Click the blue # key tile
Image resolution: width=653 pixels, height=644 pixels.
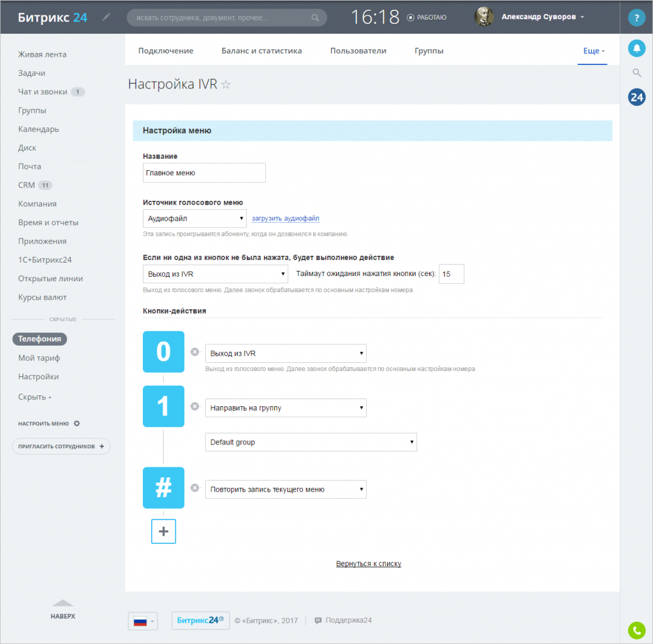(x=163, y=488)
